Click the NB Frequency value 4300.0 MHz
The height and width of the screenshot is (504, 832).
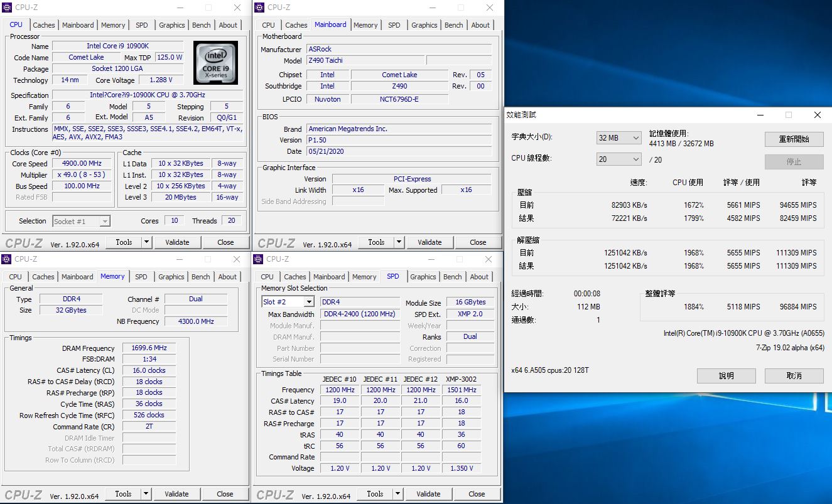click(x=196, y=321)
